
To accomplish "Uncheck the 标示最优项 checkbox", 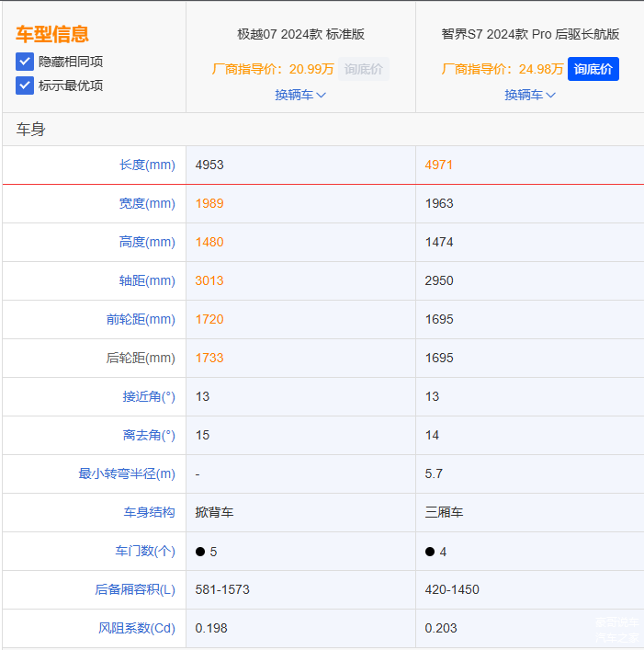I will point(25,86).
